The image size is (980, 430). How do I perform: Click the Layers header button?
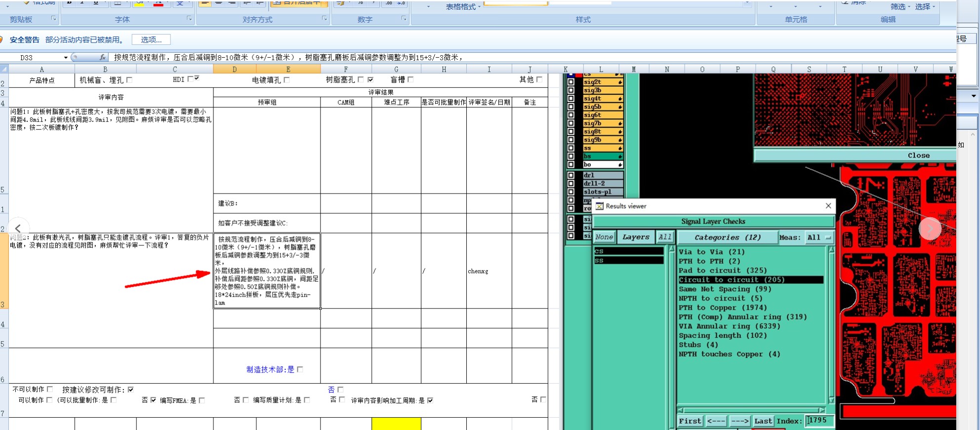click(636, 237)
